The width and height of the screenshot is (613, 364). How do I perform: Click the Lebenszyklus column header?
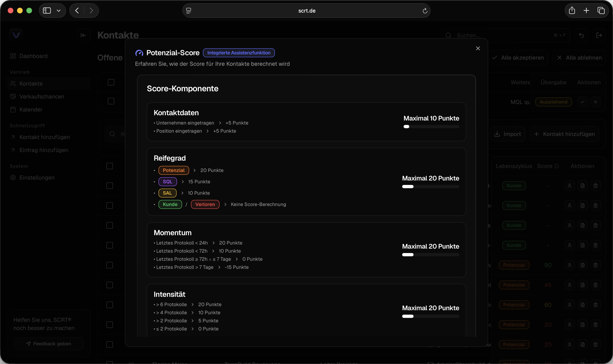pyautogui.click(x=514, y=166)
